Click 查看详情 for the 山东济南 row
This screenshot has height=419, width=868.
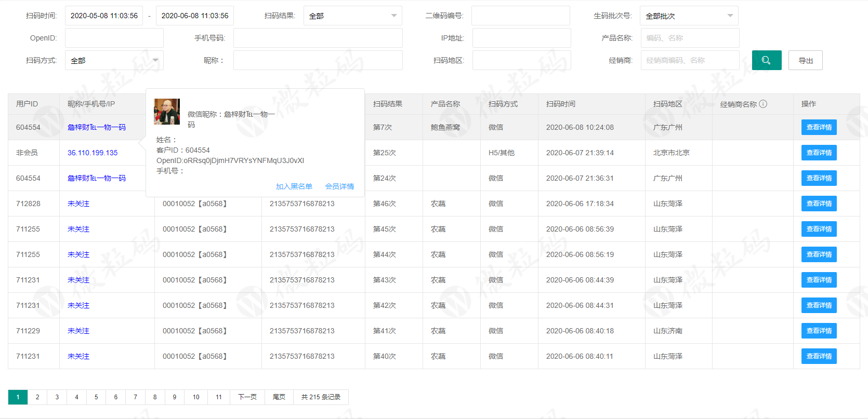coord(819,331)
